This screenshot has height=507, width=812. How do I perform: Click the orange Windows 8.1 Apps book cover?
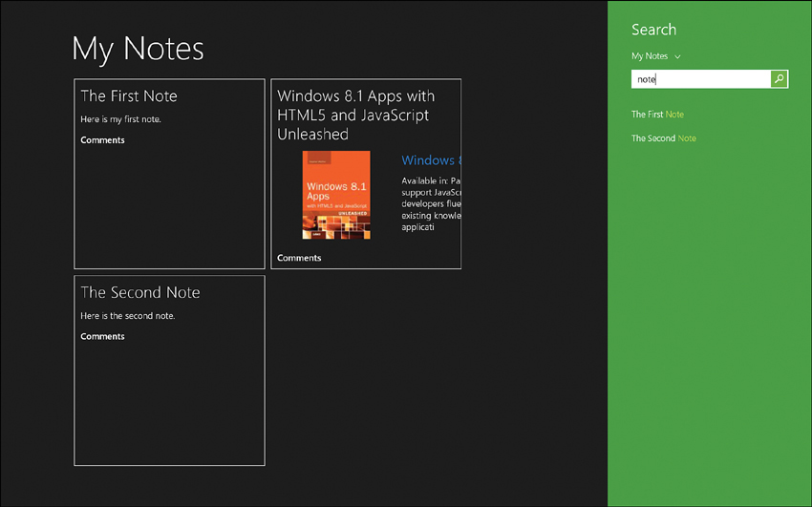click(x=336, y=195)
